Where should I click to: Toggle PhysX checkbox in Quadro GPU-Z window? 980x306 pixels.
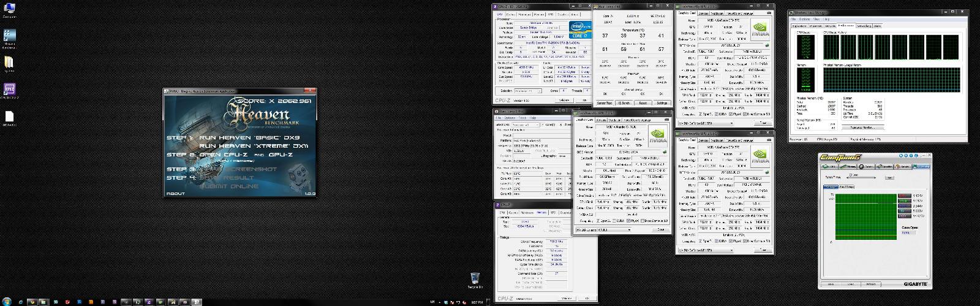click(x=628, y=221)
